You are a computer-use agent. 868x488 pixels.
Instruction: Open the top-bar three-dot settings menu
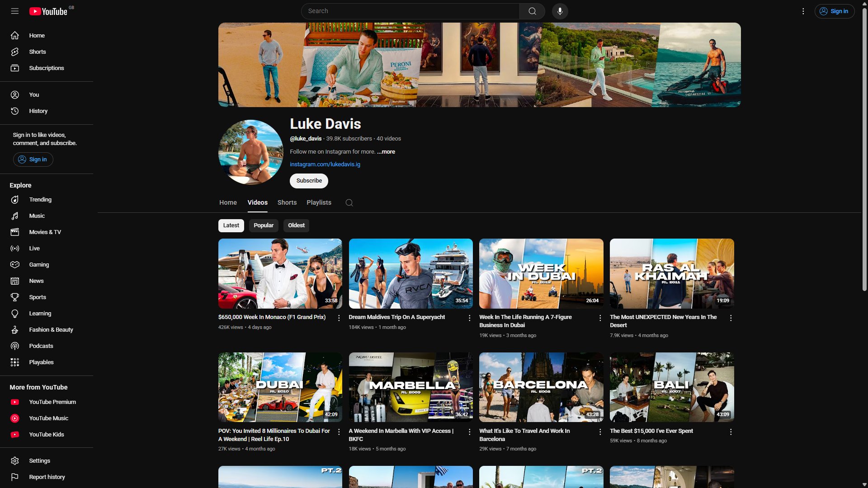803,11
